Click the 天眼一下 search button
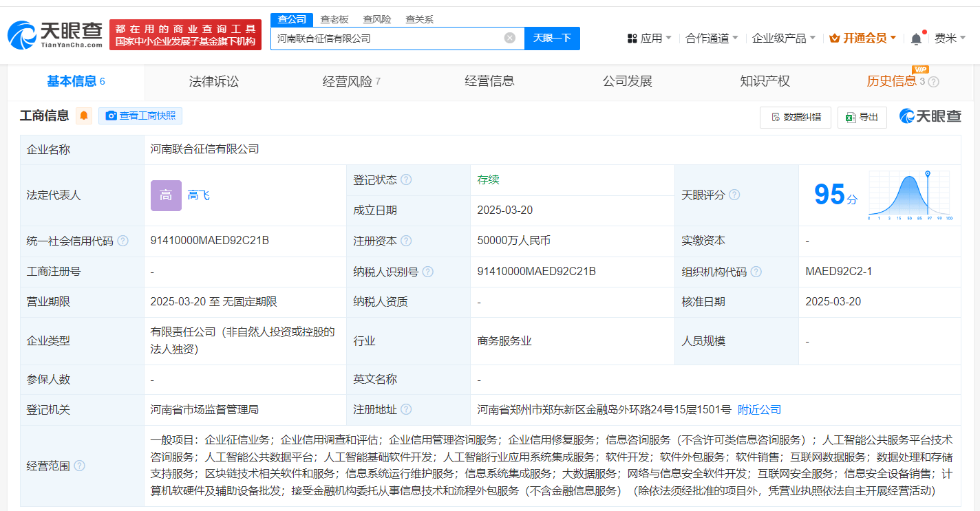This screenshot has height=511, width=980. tap(552, 38)
